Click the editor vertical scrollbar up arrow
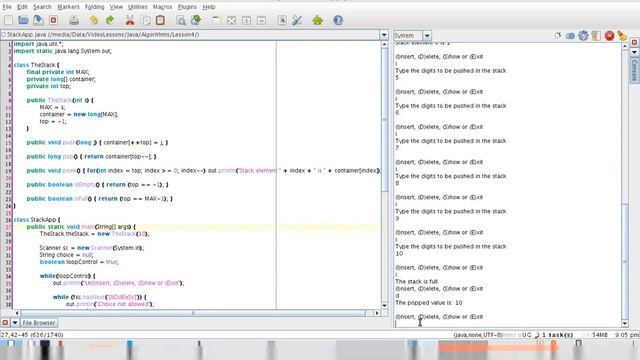This screenshot has width=640, height=360. (x=384, y=44)
